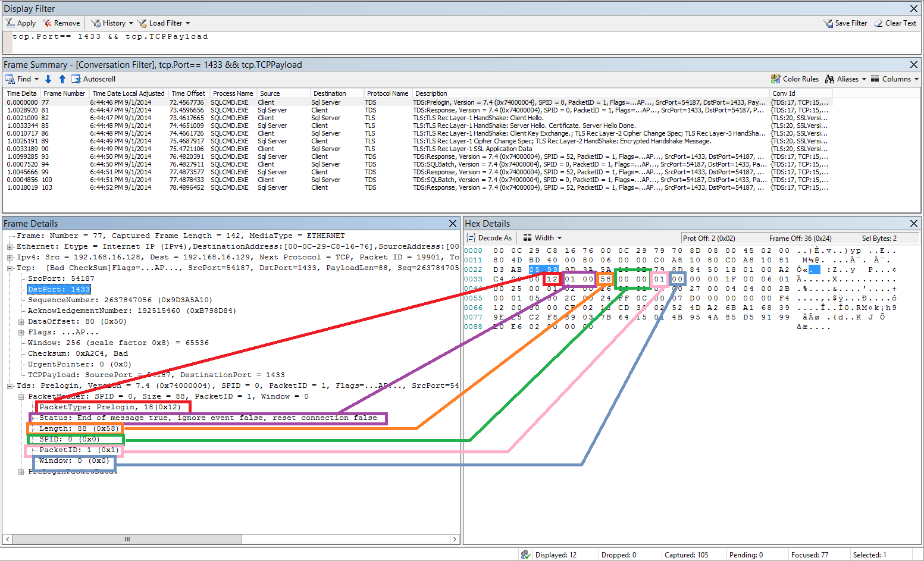Save the current filter
The image size is (924, 561).
(846, 23)
